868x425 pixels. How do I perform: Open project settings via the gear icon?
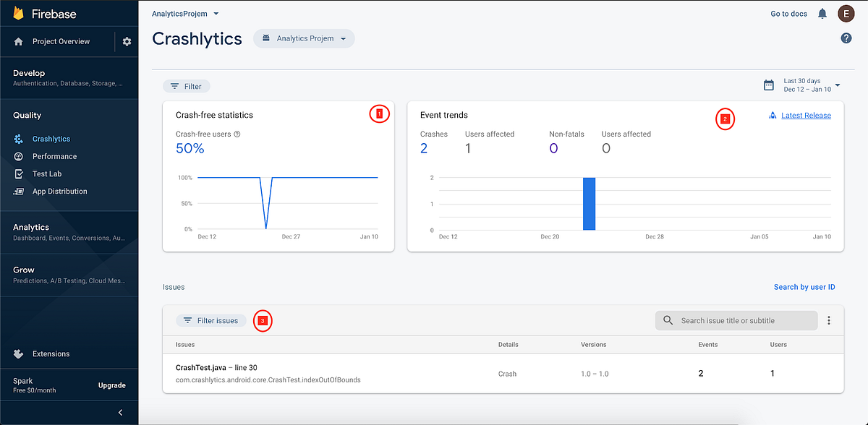click(x=126, y=41)
